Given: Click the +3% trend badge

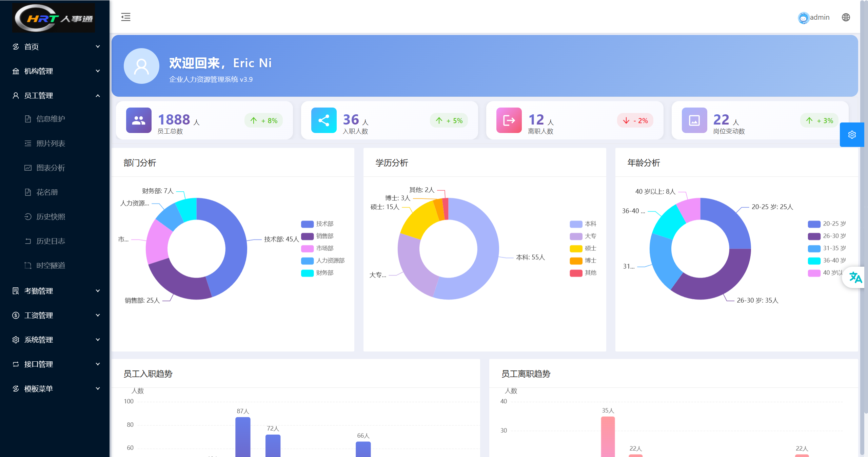Looking at the screenshot, I should point(819,120).
